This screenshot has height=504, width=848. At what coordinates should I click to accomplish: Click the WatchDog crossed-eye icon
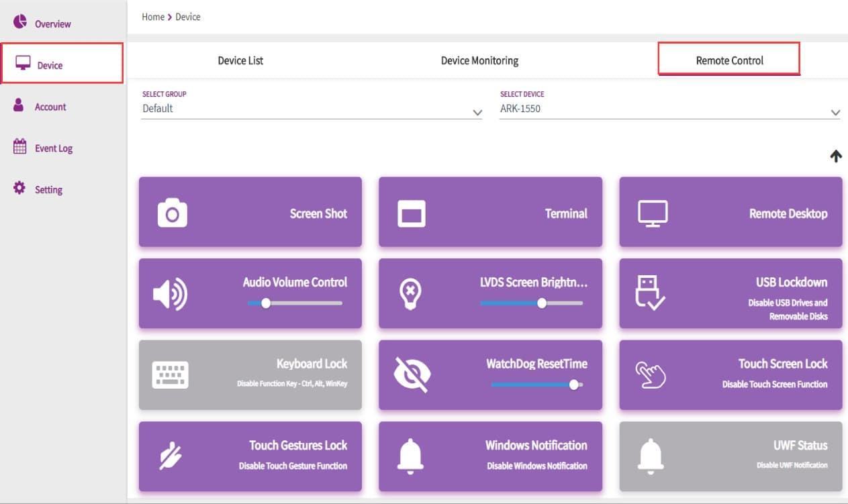point(412,375)
